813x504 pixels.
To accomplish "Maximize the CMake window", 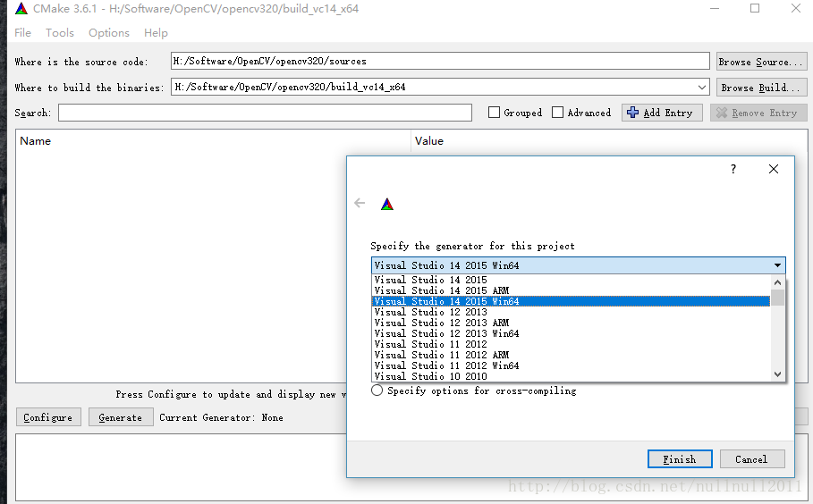I will pos(755,9).
